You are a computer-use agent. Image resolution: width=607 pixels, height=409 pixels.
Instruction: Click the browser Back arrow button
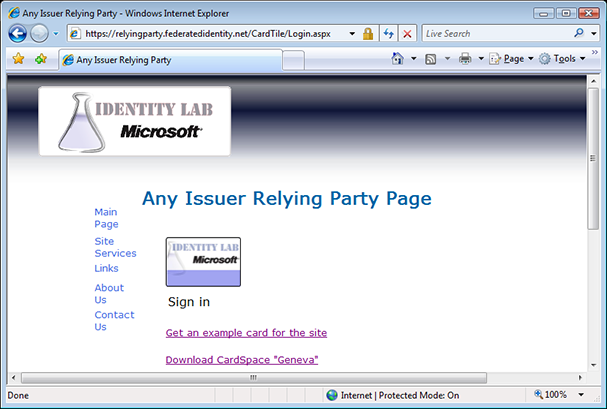point(18,33)
